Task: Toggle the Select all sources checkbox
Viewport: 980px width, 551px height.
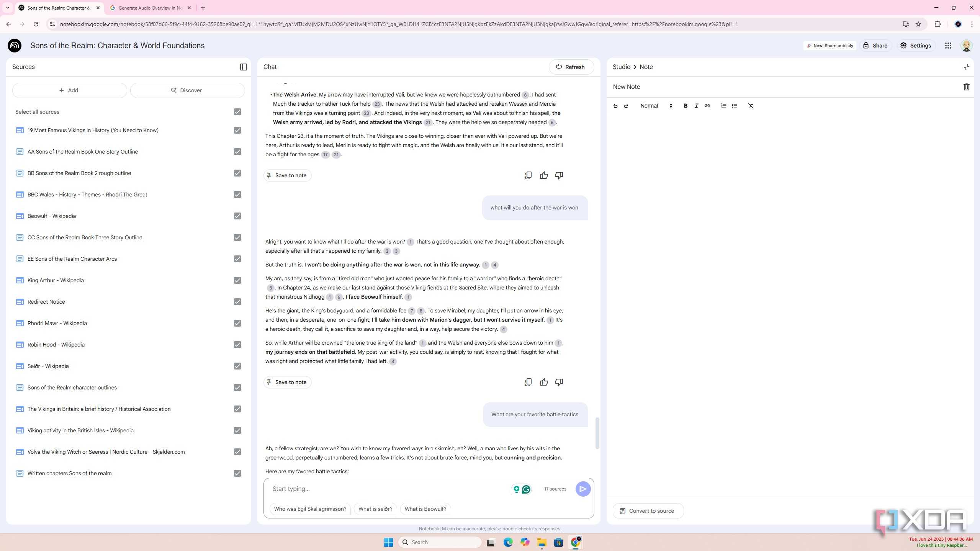Action: pos(237,112)
